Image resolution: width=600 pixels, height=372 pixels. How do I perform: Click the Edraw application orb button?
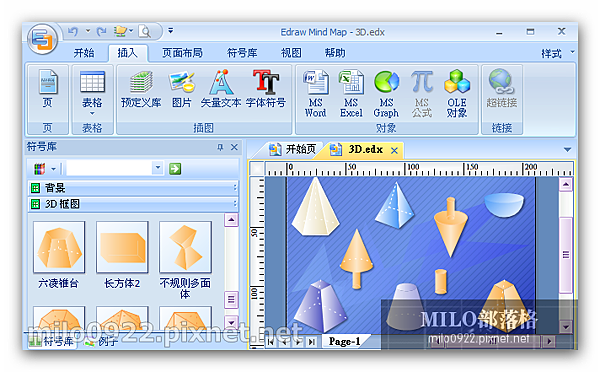[42, 39]
